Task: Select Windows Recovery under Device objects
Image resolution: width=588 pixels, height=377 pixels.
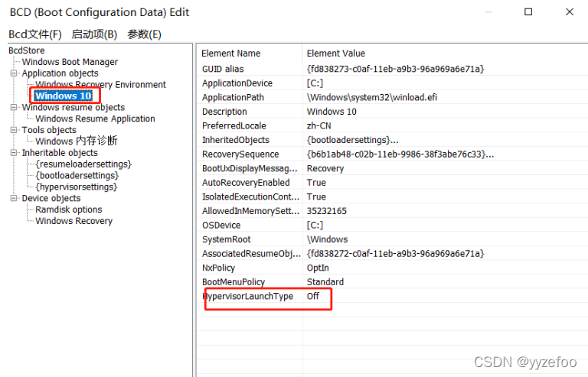Action: (73, 221)
